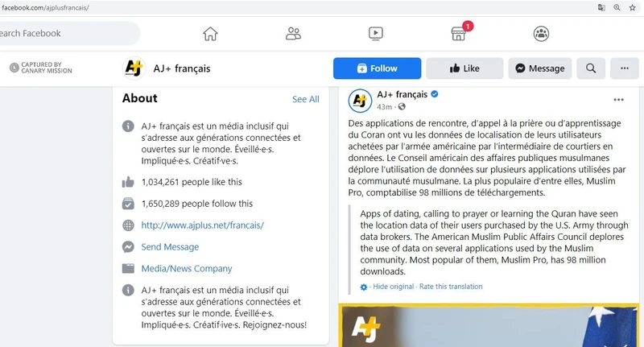Bookmark this page with the star icon

tap(632, 7)
